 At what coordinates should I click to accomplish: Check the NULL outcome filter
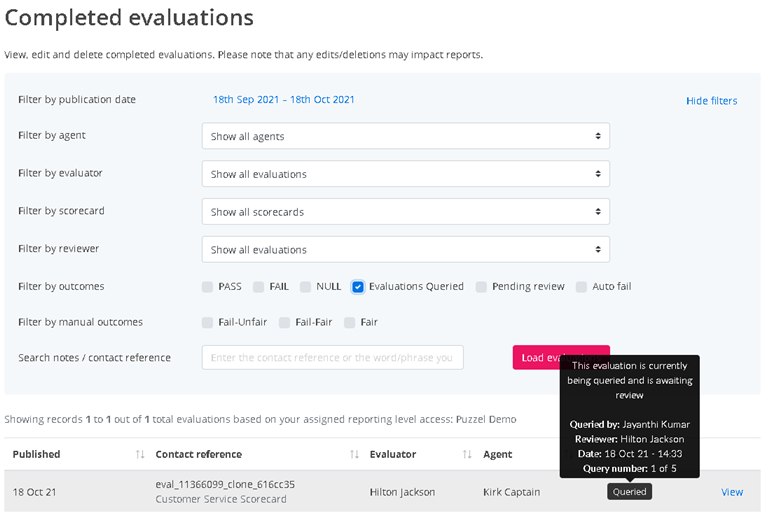tap(306, 287)
